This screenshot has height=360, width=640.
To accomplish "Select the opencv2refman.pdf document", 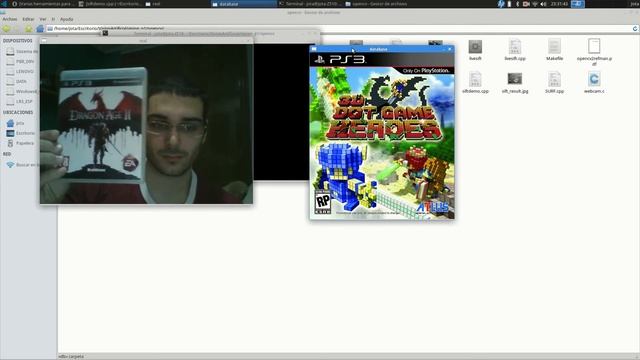I will click(594, 52).
